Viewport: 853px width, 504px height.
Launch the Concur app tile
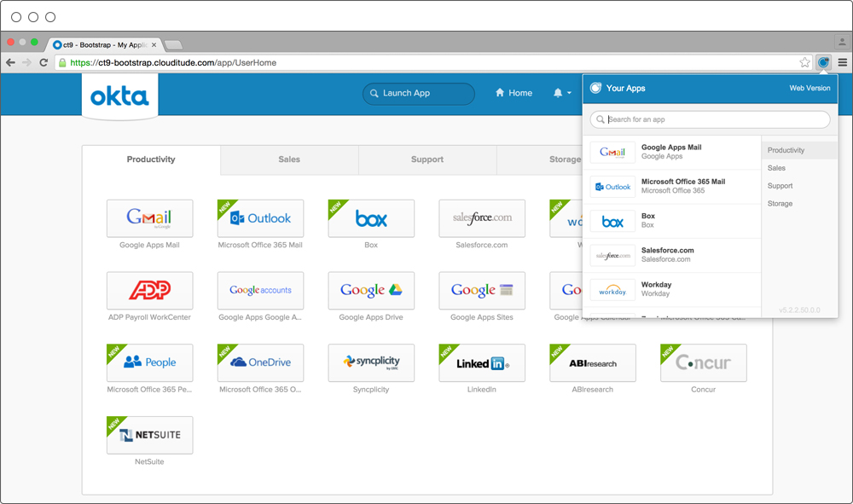pos(703,363)
